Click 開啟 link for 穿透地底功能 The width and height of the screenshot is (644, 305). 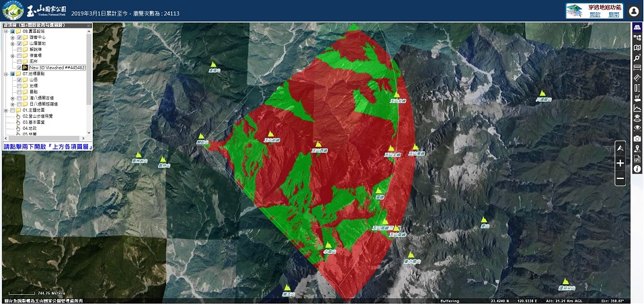tap(594, 14)
